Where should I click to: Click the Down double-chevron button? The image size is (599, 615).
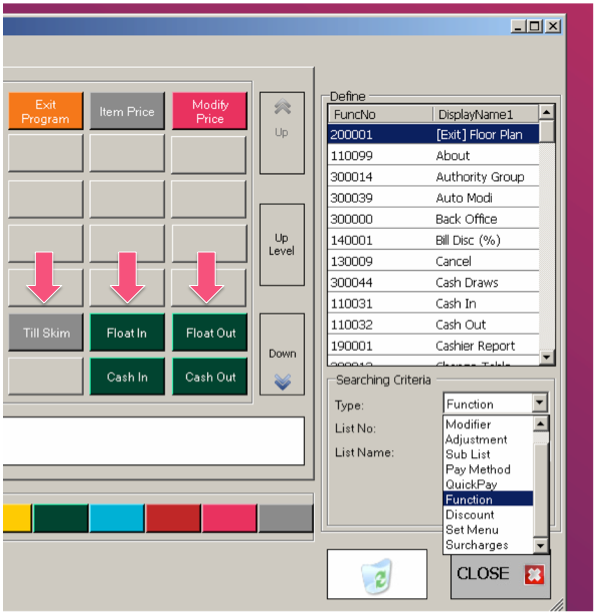282,354
